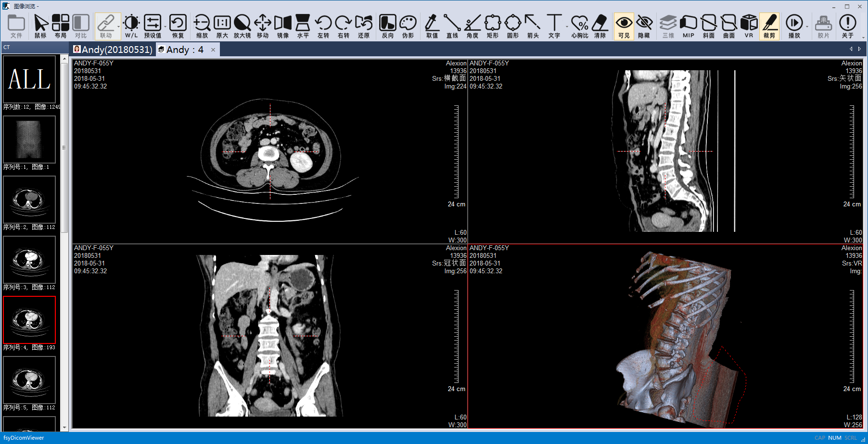
Task: Choose the 矩形 rectangle ROI tool
Action: (x=492, y=26)
